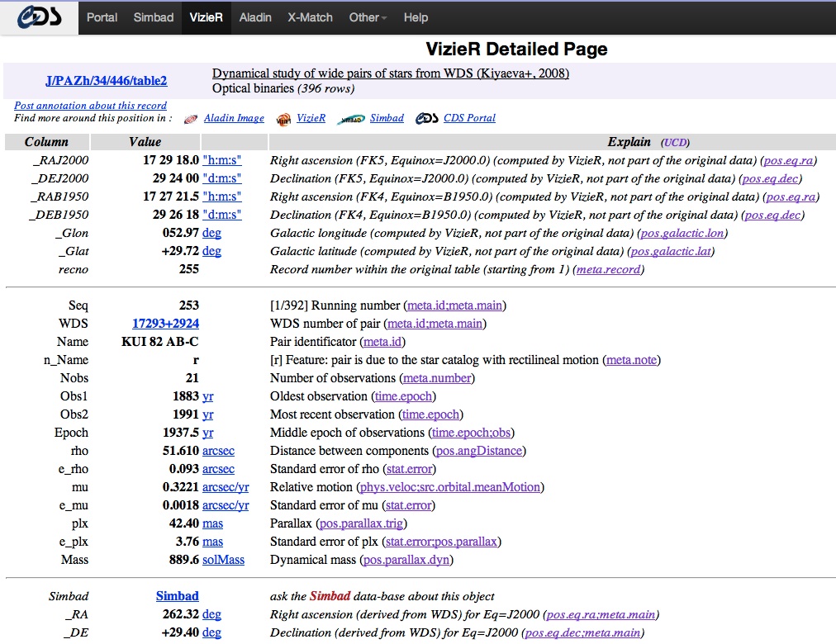This screenshot has width=836, height=644.
Task: Click arcsec unit for rho
Action: tap(219, 451)
